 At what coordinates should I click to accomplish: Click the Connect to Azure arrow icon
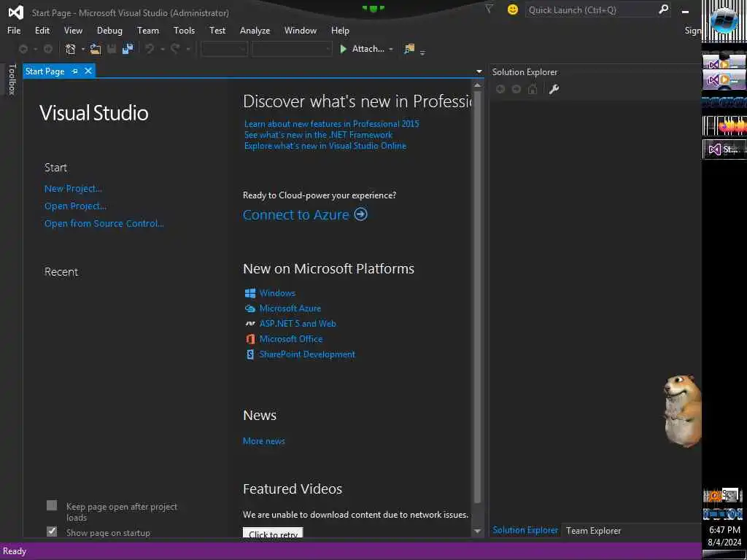[x=361, y=214]
